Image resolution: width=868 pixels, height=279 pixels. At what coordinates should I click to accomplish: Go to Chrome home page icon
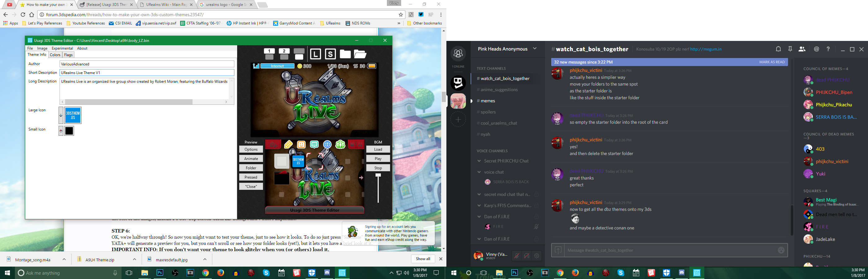tap(32, 15)
